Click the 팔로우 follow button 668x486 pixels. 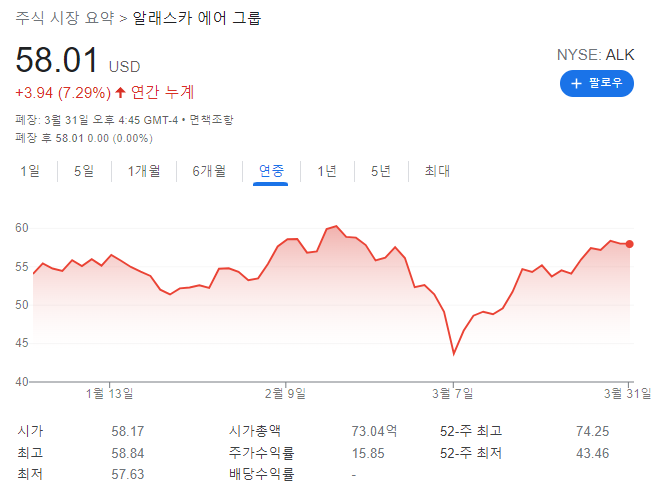[x=596, y=83]
